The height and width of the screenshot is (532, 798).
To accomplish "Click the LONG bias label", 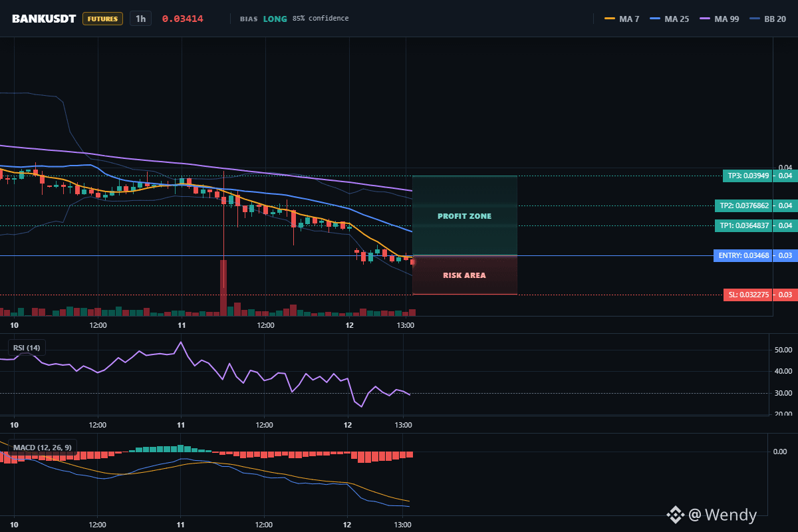I will click(x=275, y=19).
